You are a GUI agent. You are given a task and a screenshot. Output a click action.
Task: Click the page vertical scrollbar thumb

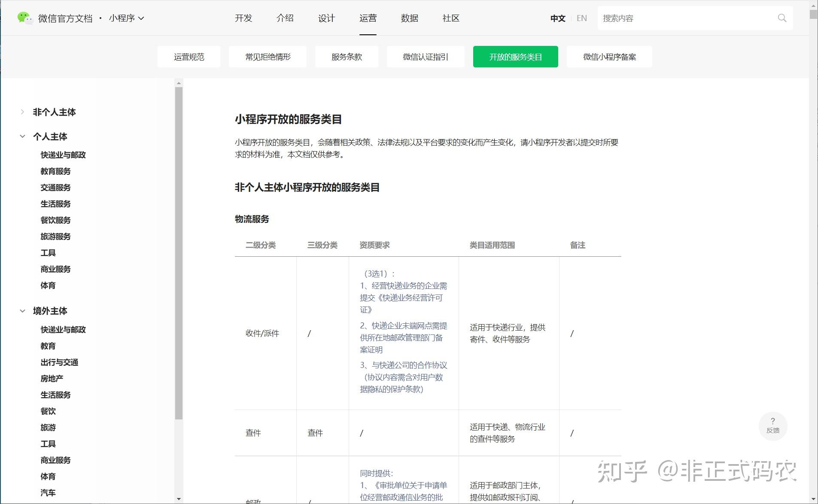pyautogui.click(x=813, y=14)
